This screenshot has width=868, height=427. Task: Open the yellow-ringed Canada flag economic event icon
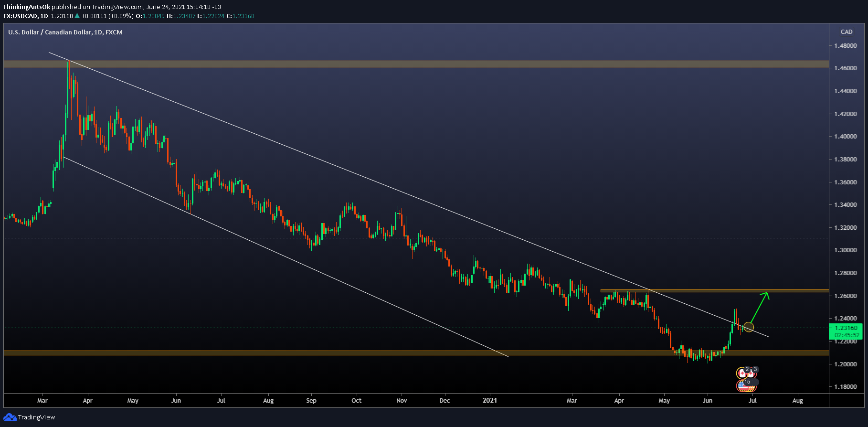coord(742,372)
